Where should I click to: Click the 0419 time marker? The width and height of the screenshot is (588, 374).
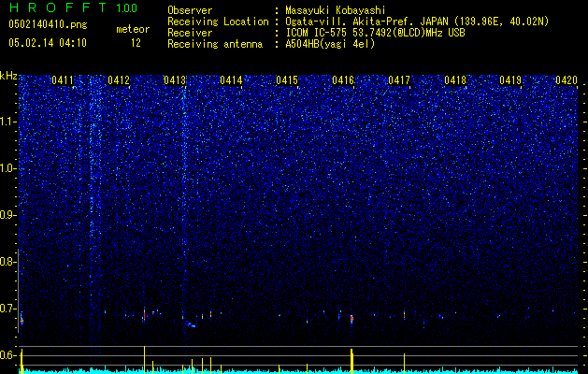pyautogui.click(x=510, y=80)
